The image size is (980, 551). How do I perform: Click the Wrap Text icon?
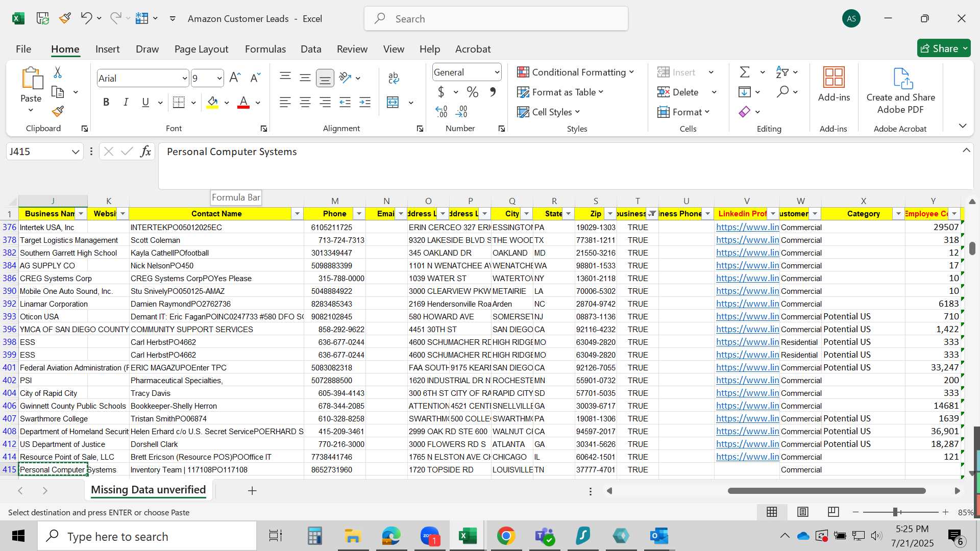click(x=394, y=78)
